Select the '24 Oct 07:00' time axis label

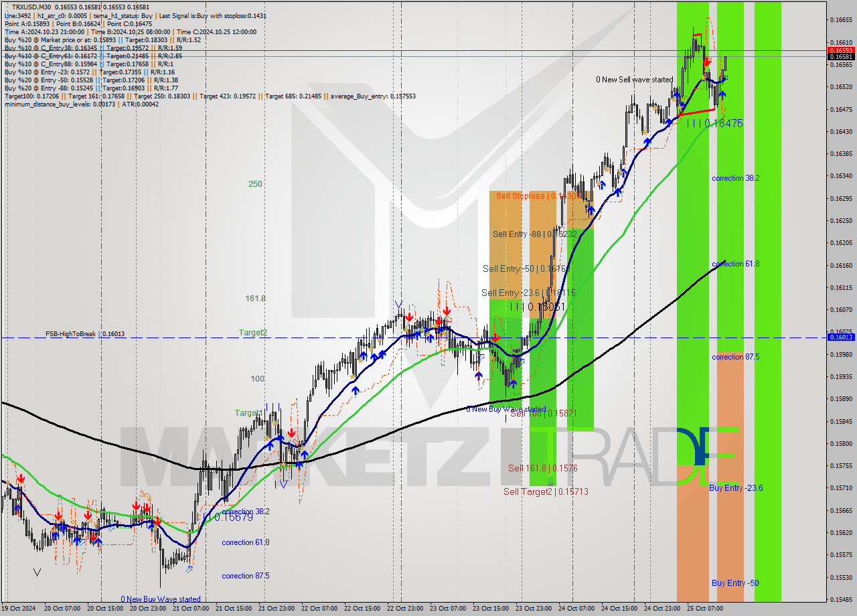point(576,609)
